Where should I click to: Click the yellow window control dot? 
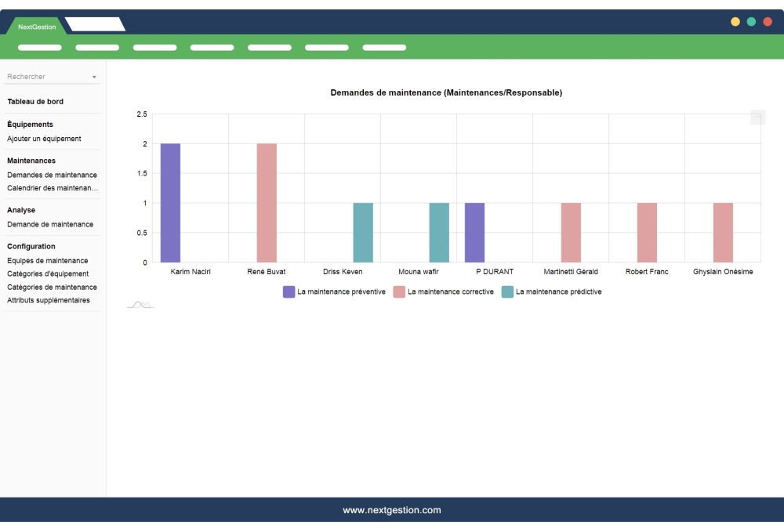pos(735,22)
